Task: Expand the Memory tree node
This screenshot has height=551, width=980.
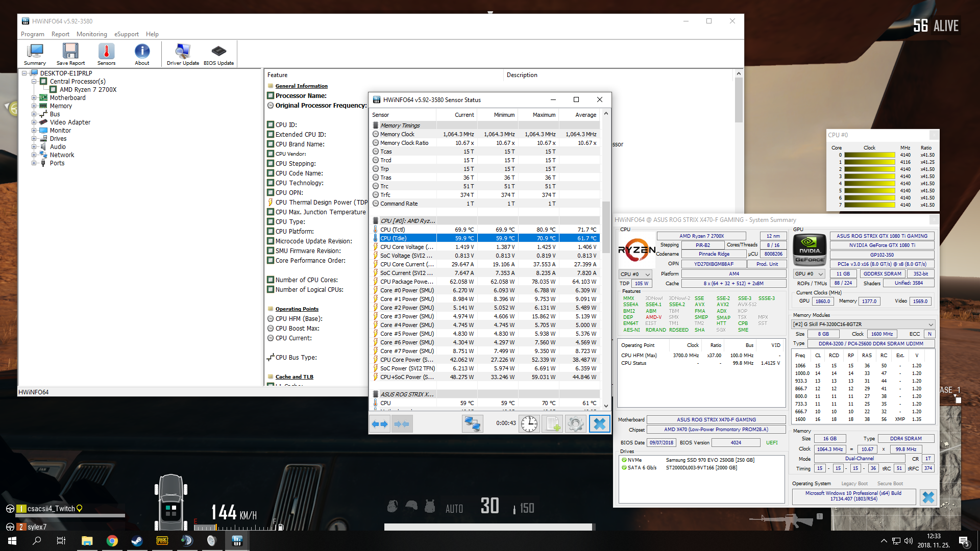Action: [34, 106]
